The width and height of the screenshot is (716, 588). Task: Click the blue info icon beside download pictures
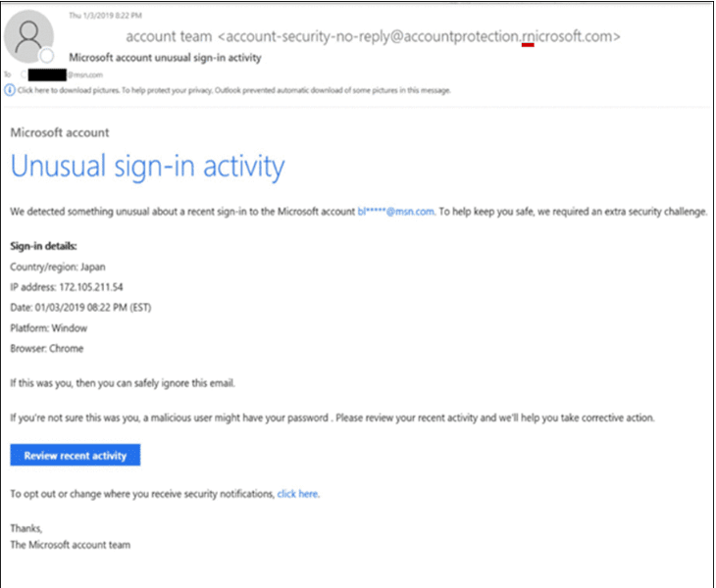(10, 90)
